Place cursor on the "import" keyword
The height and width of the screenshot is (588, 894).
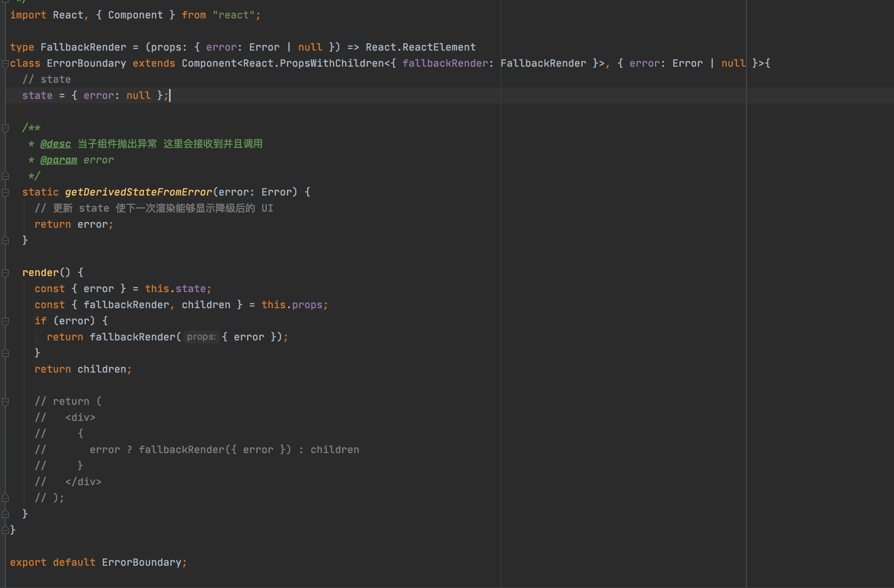[x=28, y=15]
